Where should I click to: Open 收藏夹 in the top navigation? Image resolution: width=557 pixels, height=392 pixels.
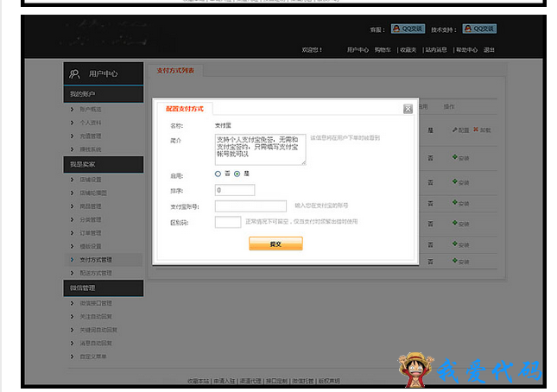pyautogui.click(x=408, y=50)
